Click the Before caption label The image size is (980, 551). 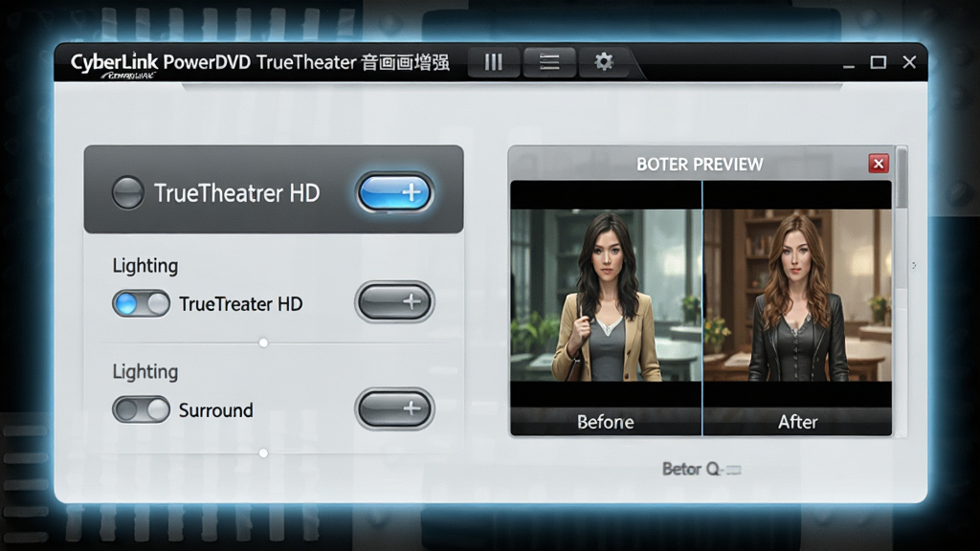click(606, 422)
